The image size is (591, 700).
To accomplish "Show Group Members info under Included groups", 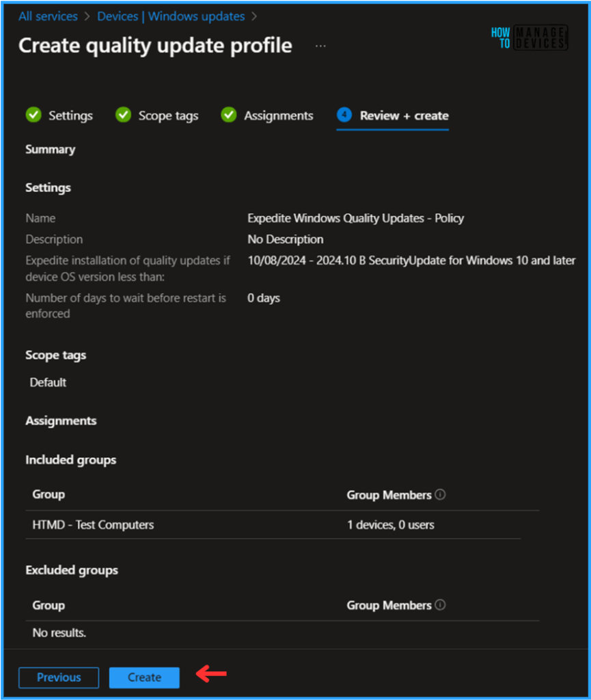I will click(x=440, y=495).
